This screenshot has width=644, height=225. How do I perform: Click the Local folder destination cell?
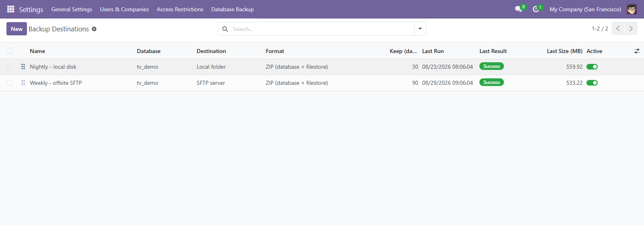coord(211,67)
